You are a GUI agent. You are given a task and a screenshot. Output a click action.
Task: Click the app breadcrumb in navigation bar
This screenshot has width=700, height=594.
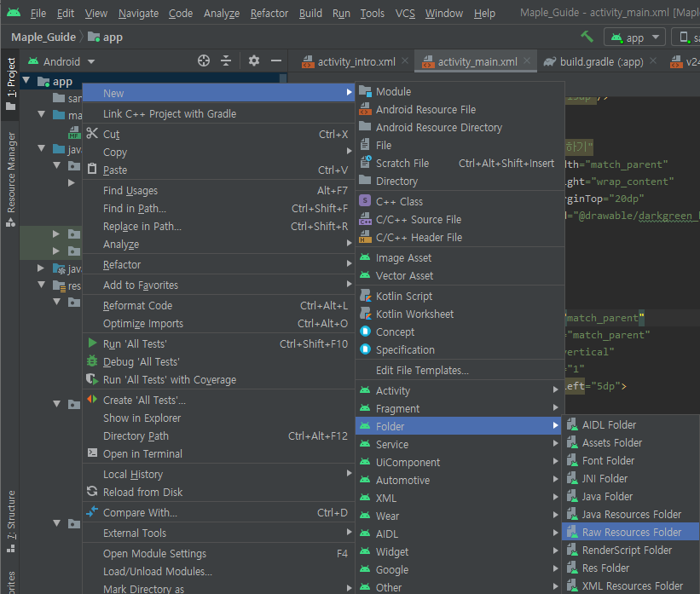click(x=106, y=37)
